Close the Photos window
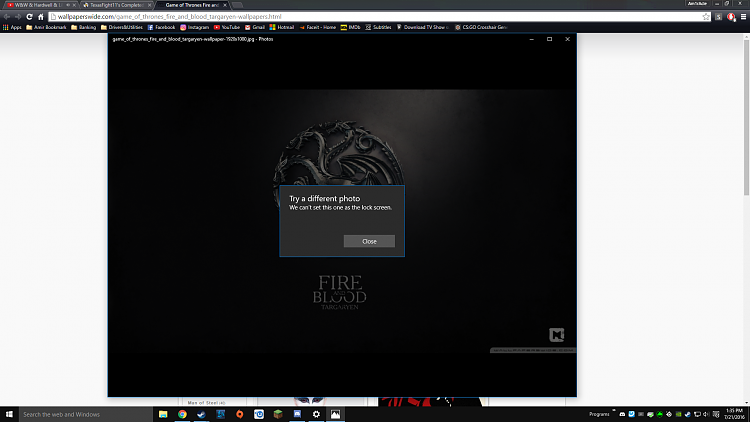 point(567,39)
